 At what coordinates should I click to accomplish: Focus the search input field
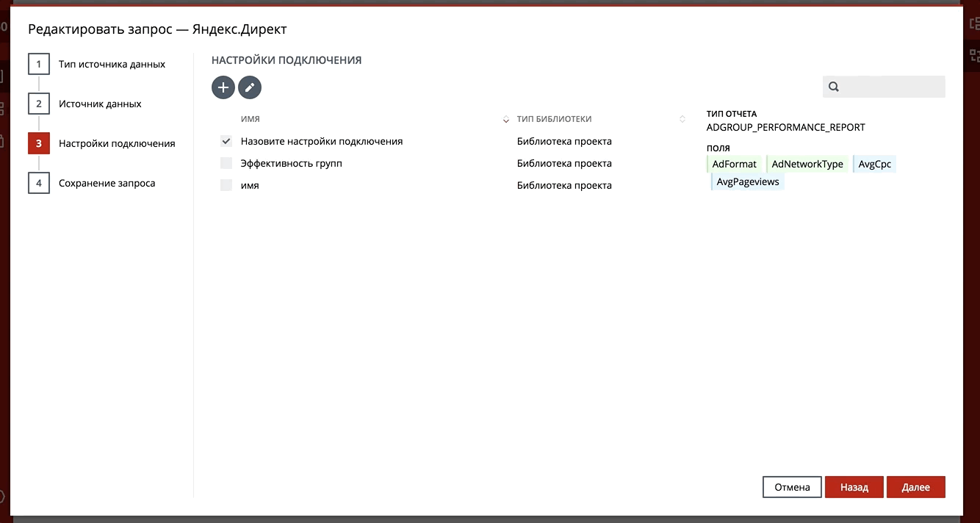pos(884,87)
